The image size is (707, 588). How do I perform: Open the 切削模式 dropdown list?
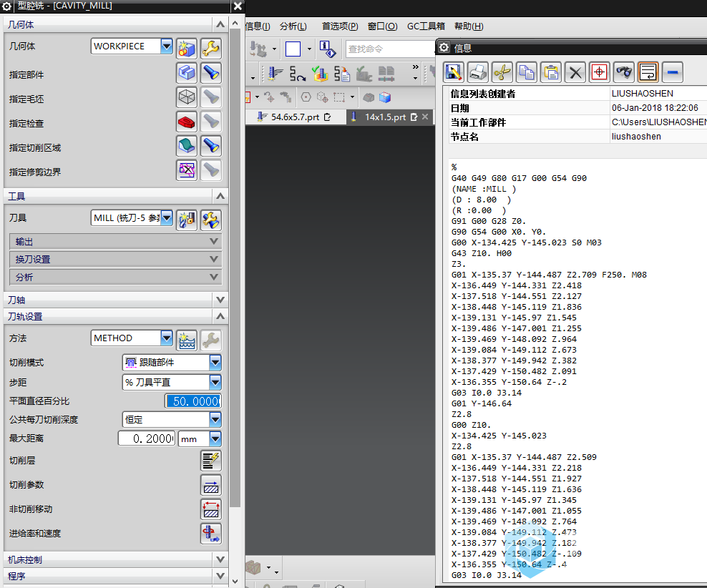pos(215,363)
